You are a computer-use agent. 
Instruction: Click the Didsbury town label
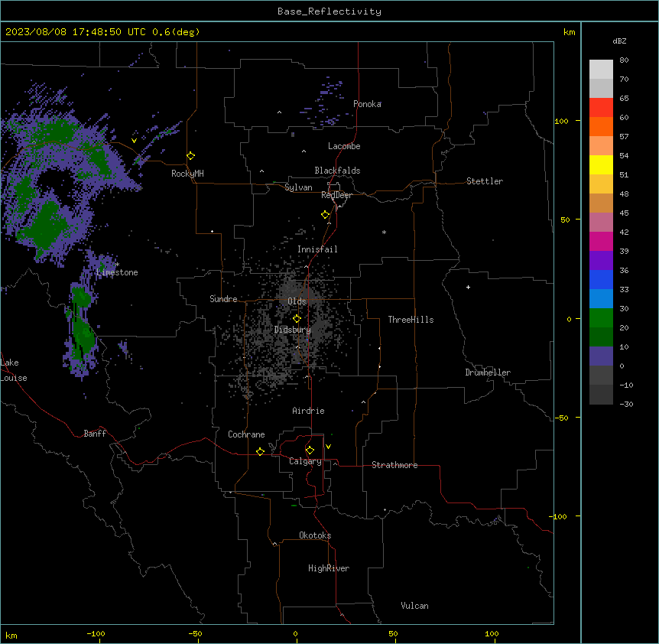(x=293, y=330)
